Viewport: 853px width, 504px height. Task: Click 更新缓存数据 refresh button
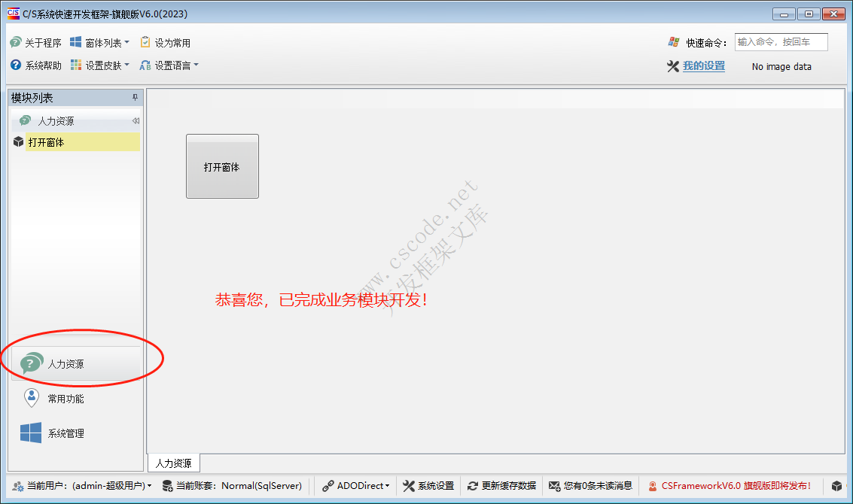[x=502, y=485]
